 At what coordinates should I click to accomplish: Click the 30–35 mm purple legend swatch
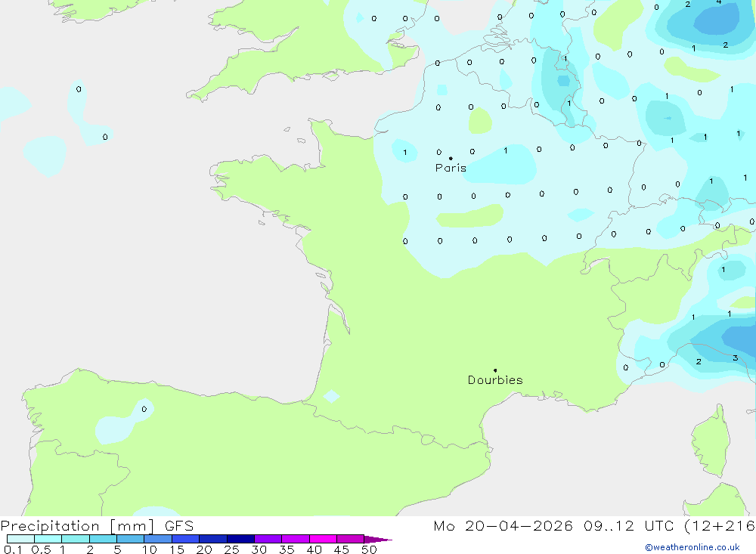coord(268,539)
